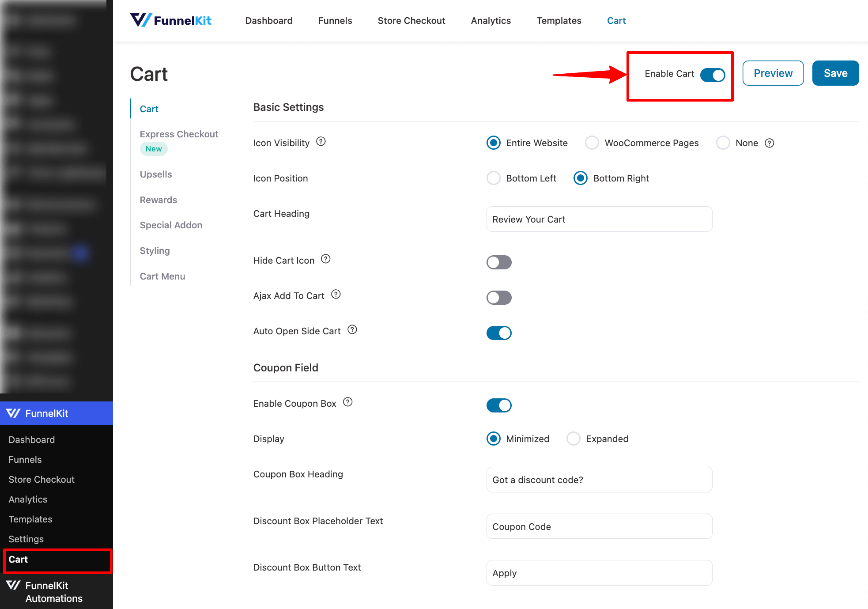Toggle Hide Cart Icon switch
The width and height of the screenshot is (868, 609).
pyautogui.click(x=499, y=262)
